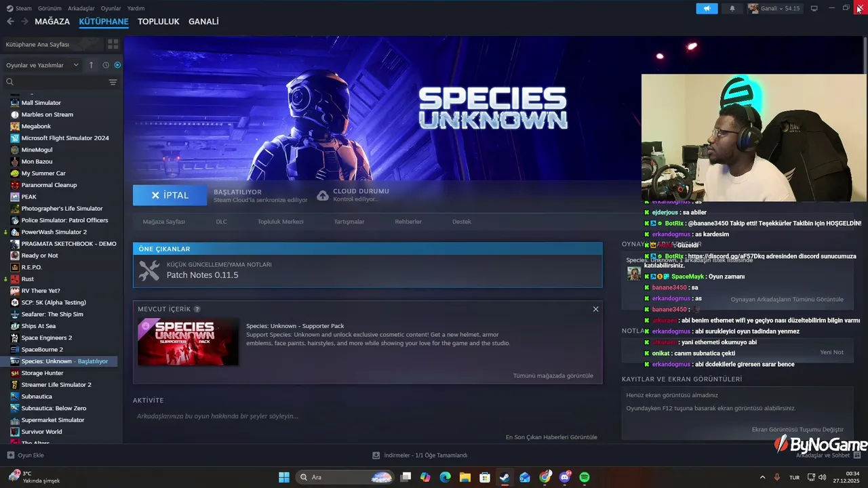Open the notifications bell
Image resolution: width=868 pixels, height=488 pixels.
[x=732, y=8]
